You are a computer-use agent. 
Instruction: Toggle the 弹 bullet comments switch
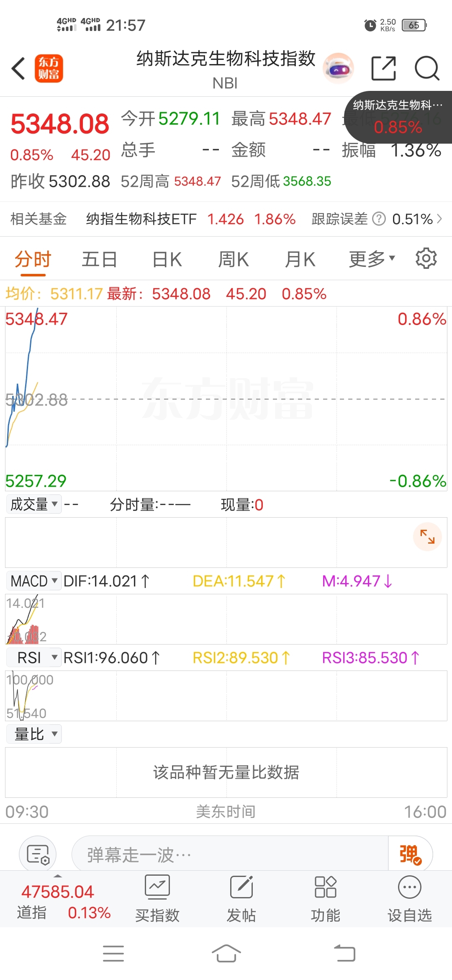click(x=410, y=854)
